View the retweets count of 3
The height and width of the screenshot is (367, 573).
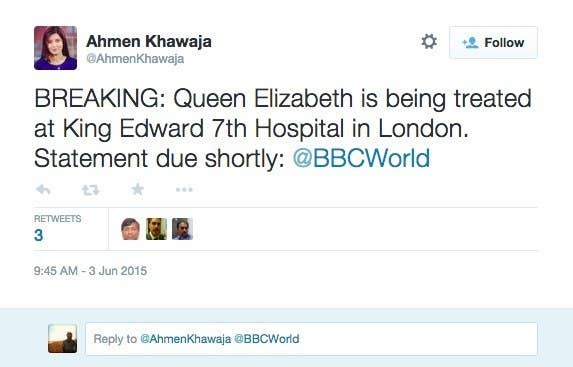coord(38,235)
